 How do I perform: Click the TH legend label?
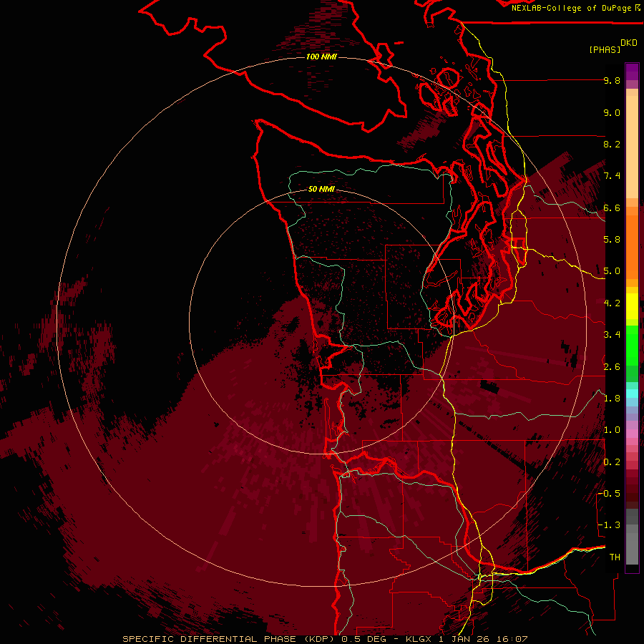(x=615, y=557)
